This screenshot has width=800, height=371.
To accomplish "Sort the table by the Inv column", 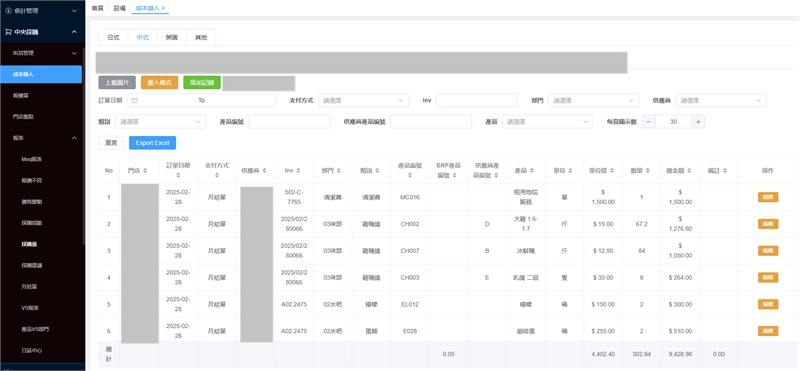I will [298, 170].
